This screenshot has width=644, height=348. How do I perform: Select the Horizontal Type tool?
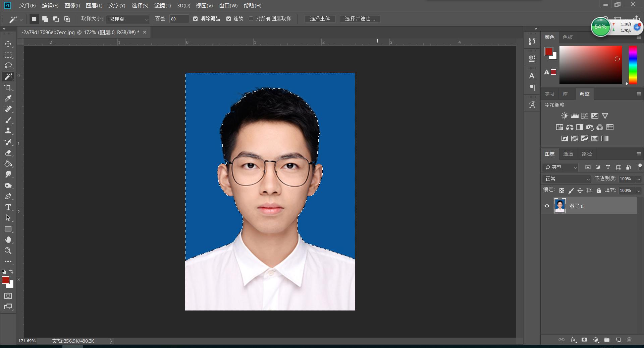8,207
